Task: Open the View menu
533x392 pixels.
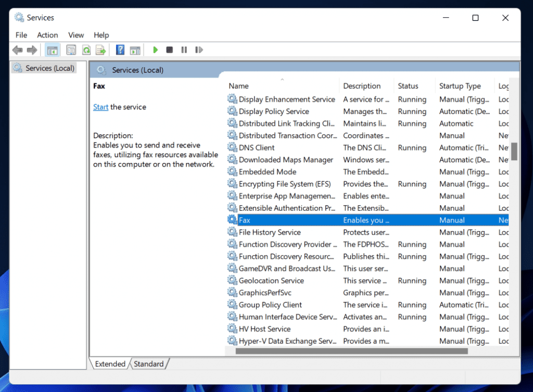Action: (76, 35)
